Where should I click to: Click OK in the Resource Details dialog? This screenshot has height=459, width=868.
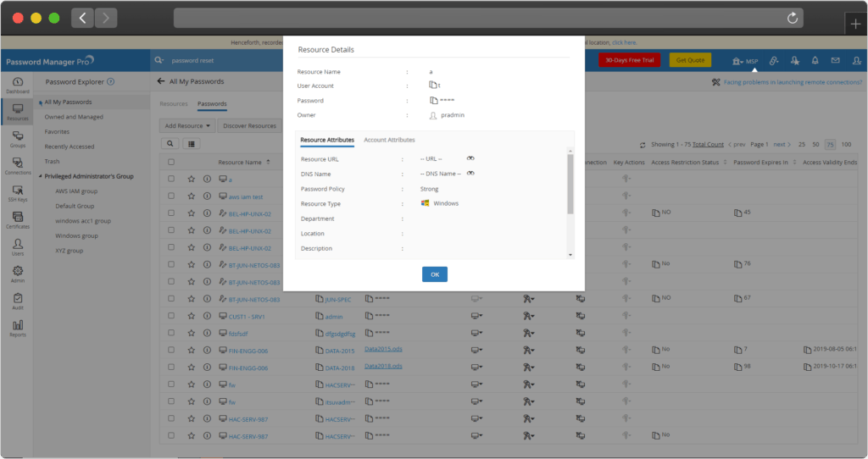point(435,274)
